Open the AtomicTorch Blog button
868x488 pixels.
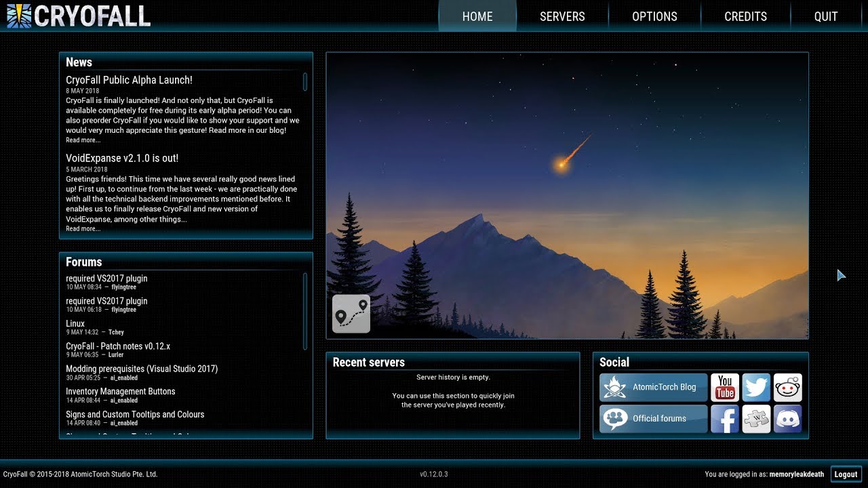654,387
